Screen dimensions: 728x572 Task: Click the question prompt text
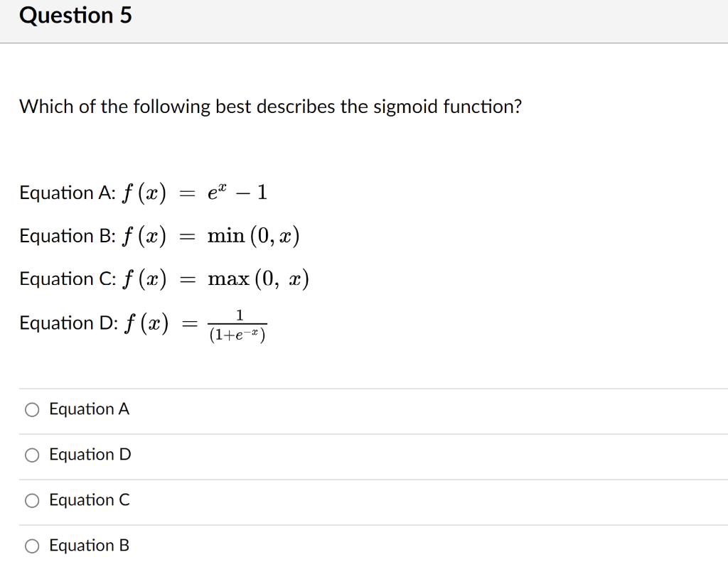[270, 107]
